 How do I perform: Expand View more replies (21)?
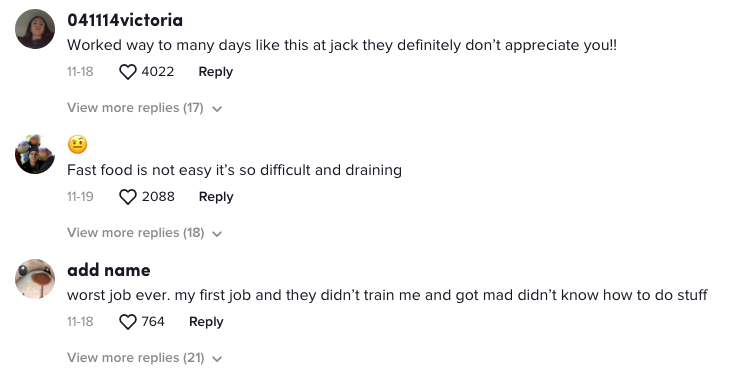pyautogui.click(x=136, y=358)
